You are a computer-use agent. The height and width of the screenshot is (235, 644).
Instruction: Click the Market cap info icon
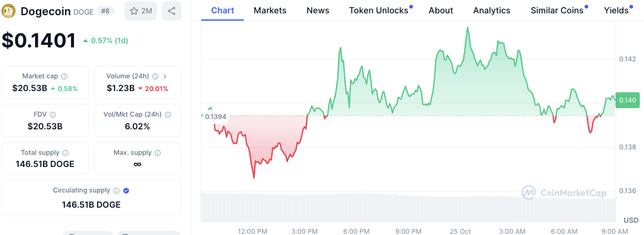pyautogui.click(x=64, y=77)
